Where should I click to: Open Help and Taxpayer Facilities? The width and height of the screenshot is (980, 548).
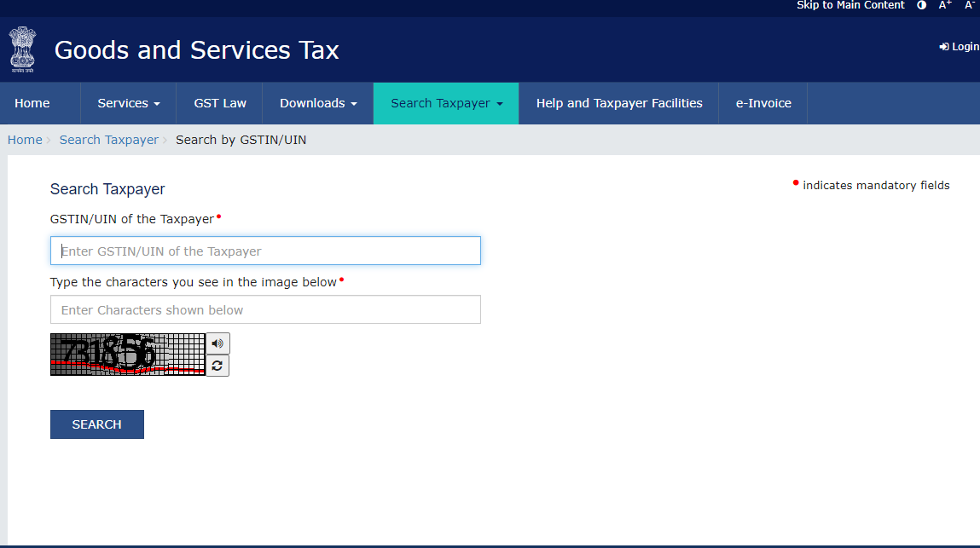[618, 103]
